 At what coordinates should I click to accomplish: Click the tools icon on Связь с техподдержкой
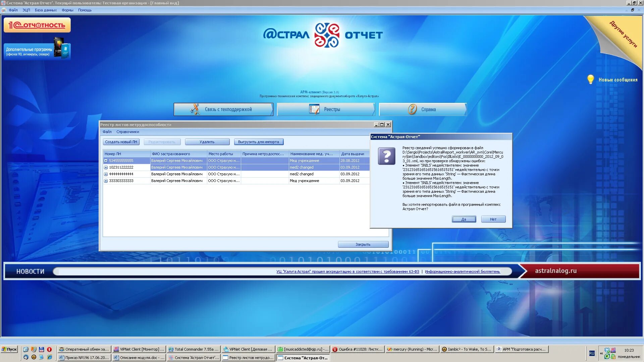point(195,109)
